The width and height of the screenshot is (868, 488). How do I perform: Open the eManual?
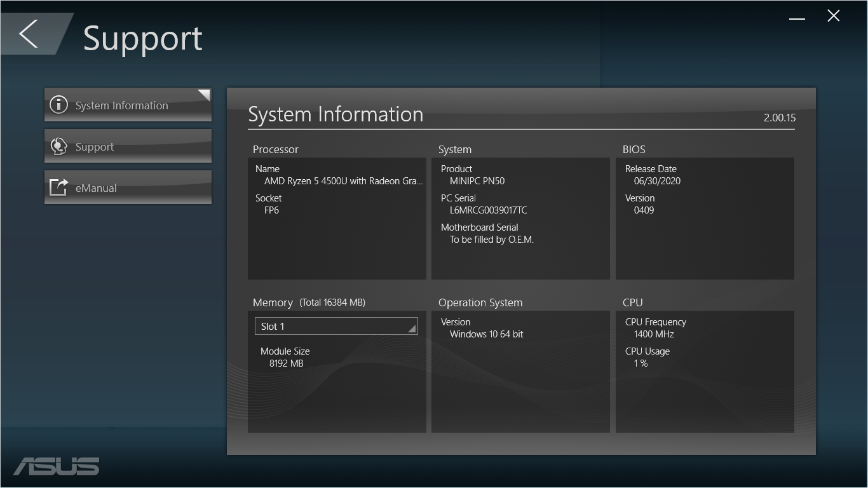coord(128,187)
